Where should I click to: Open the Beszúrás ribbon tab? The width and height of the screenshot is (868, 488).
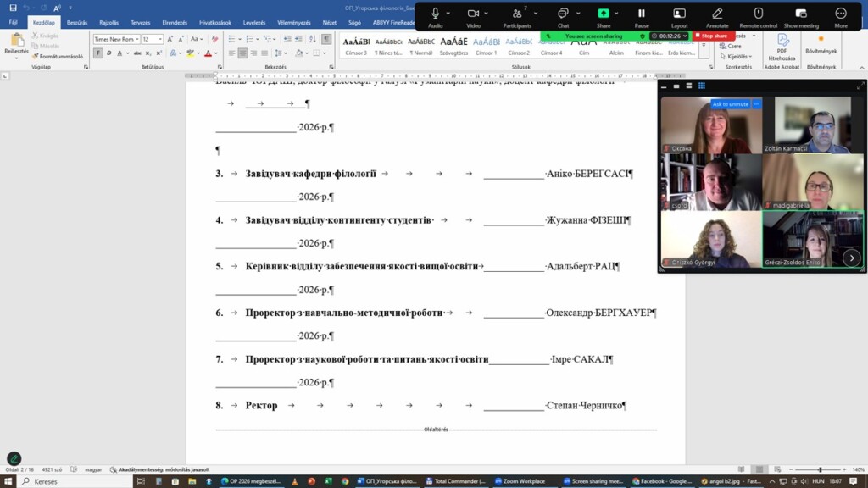click(76, 23)
